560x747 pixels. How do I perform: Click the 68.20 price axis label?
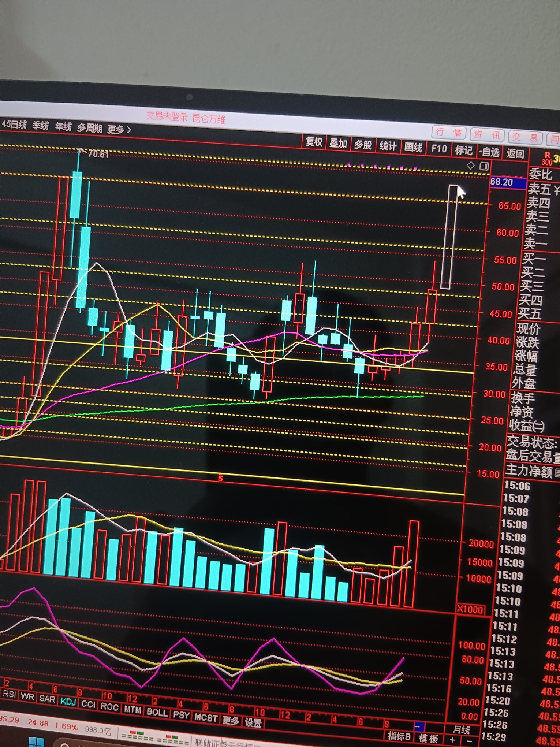coord(508,182)
